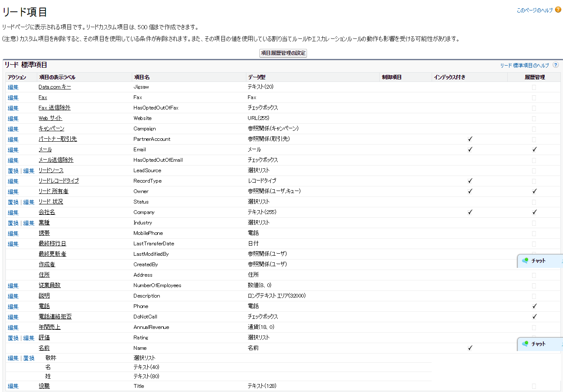Image resolution: width=563 pixels, height=392 pixels.
Task: Open the 携帯 field label
Action: pos(44,233)
